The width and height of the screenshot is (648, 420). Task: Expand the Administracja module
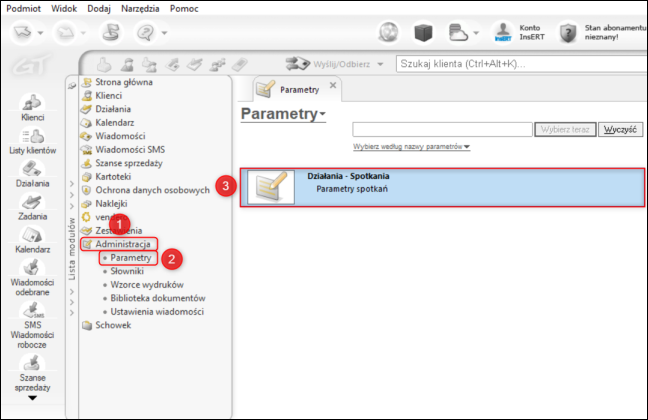119,244
